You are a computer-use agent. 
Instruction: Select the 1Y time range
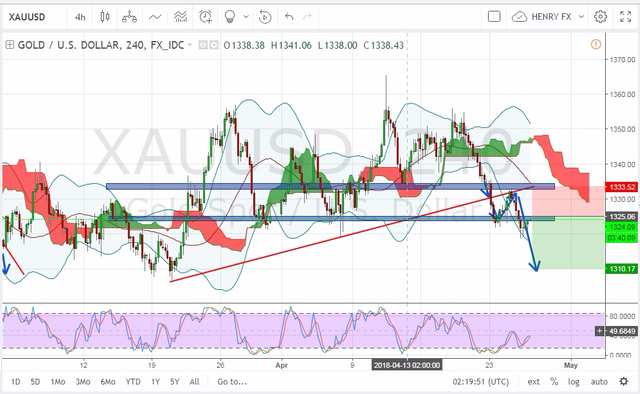click(156, 382)
